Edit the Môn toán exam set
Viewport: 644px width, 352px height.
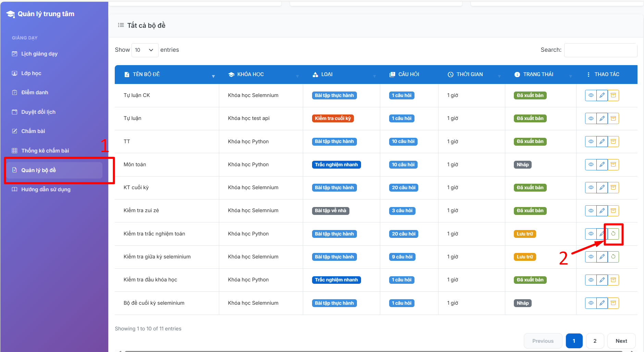tap(602, 165)
